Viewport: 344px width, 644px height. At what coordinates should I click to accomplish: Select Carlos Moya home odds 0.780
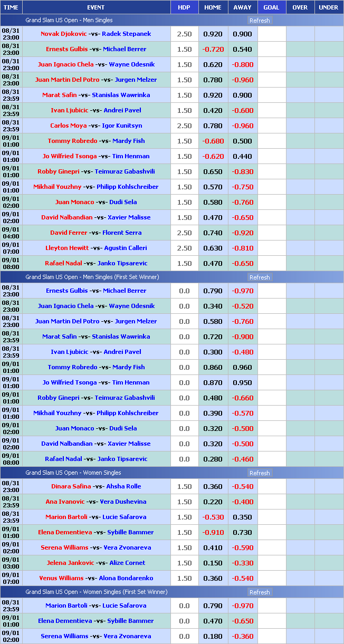pos(213,126)
